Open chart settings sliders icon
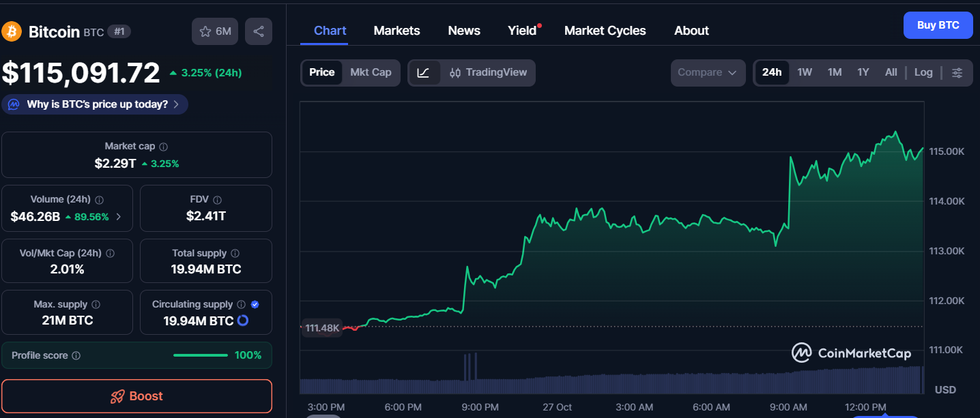Image resolution: width=980 pixels, height=418 pixels. (957, 73)
